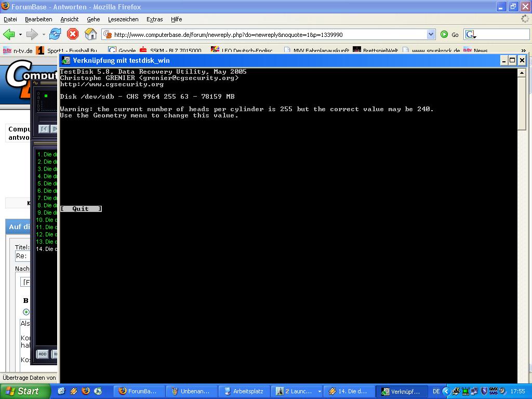This screenshot has width=532, height=399.
Task: Open the BrettspielWelt bookmark
Action: click(x=375, y=50)
